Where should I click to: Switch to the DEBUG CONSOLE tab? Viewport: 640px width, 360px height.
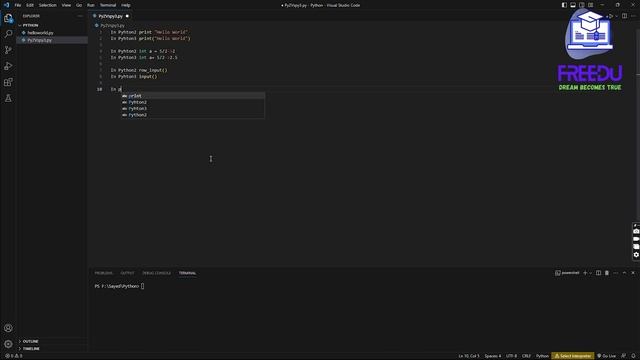point(157,273)
